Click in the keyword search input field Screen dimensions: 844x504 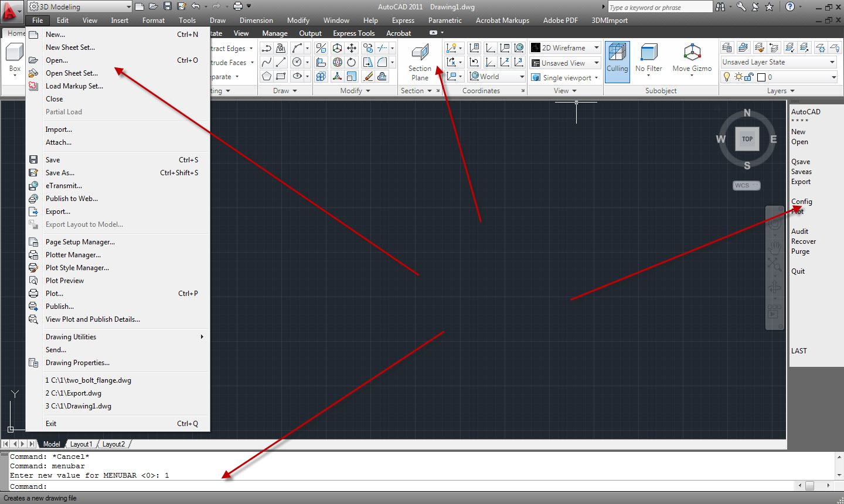tap(659, 7)
